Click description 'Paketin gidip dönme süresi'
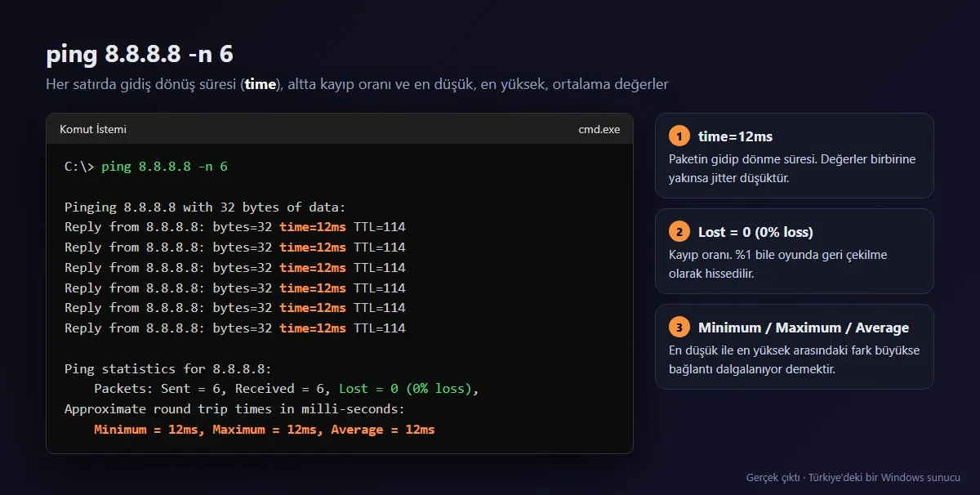The width and height of the screenshot is (980, 495). (x=792, y=168)
